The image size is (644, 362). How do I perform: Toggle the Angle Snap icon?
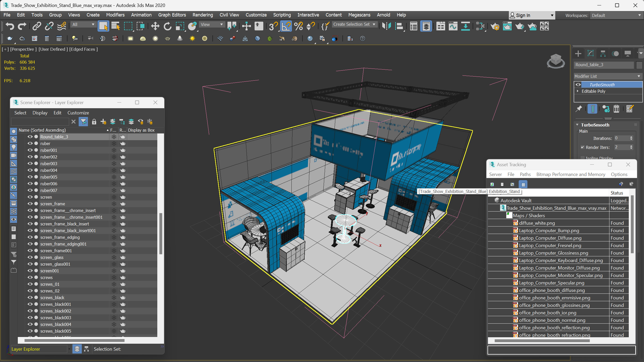click(286, 26)
